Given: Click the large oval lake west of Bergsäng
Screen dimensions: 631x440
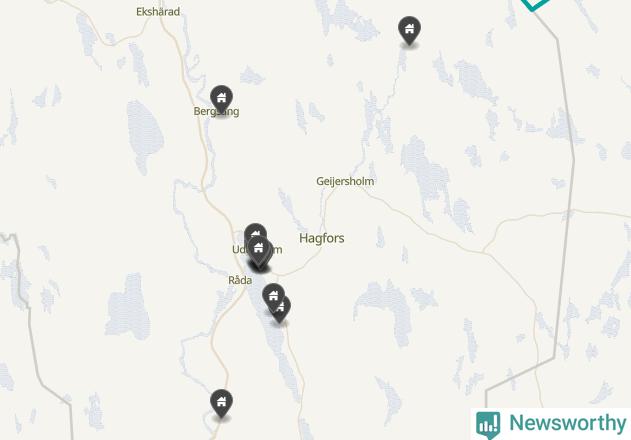Looking at the screenshot, I should pos(144,136).
